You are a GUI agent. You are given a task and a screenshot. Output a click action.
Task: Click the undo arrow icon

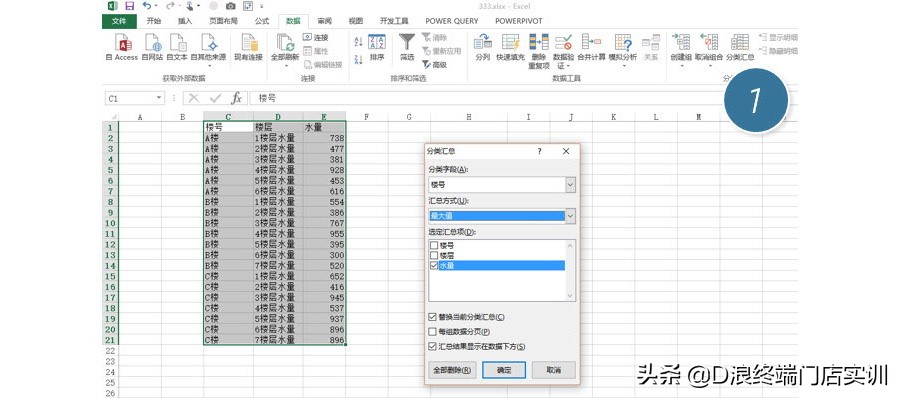147,6
